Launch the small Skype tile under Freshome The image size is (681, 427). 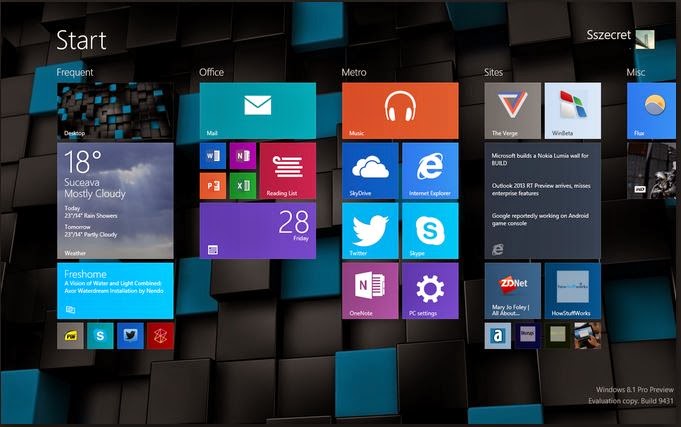pos(100,336)
